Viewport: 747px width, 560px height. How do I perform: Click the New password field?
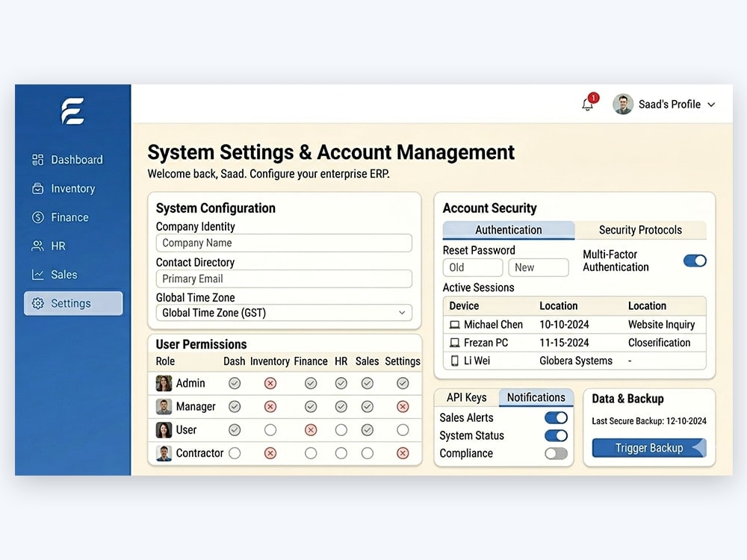539,267
